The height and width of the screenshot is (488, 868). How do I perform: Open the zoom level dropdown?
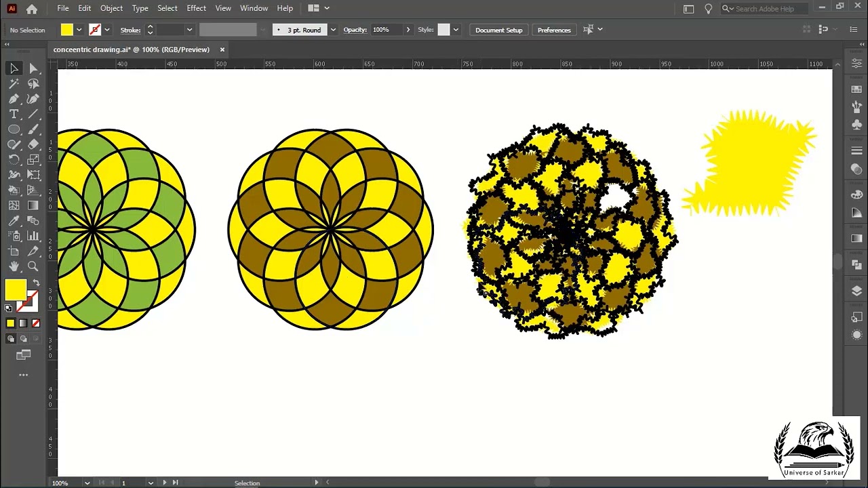87,483
